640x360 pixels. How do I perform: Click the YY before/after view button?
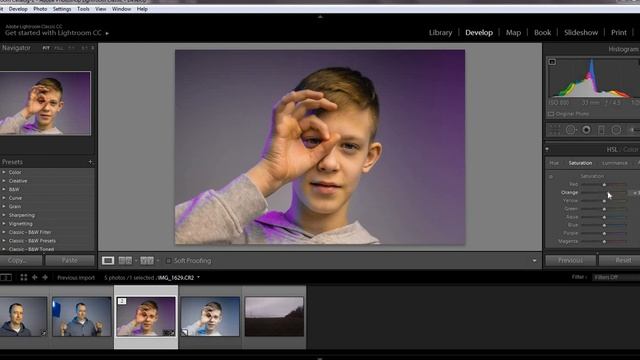[x=147, y=260]
